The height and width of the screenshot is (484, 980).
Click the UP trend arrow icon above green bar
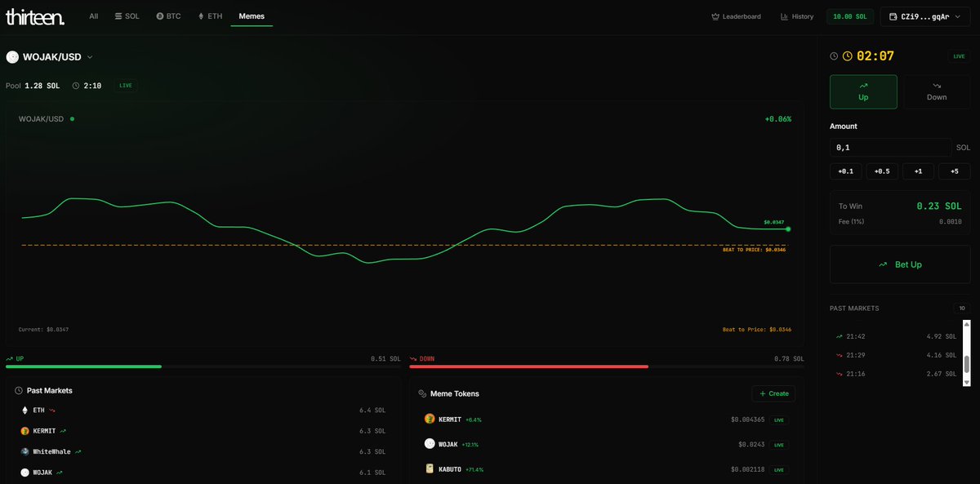coord(10,358)
